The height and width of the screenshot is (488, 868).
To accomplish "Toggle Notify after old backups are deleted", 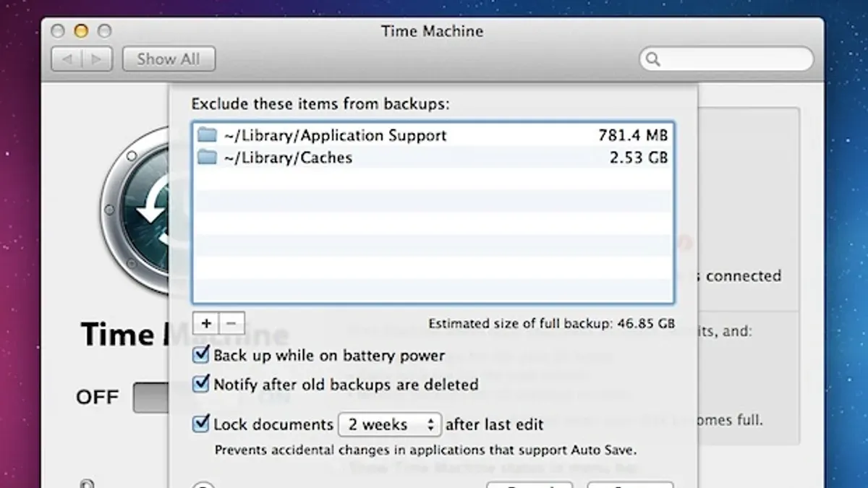I will [201, 385].
